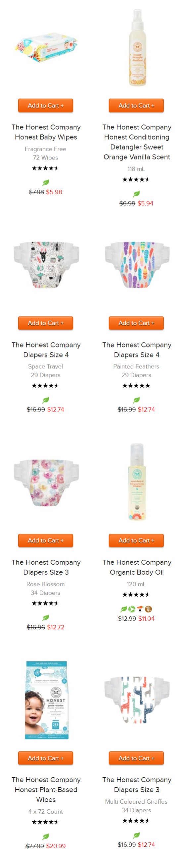Add Honest Baby Wipes to cart
Image resolution: width=185 pixels, height=868 pixels.
(46, 105)
